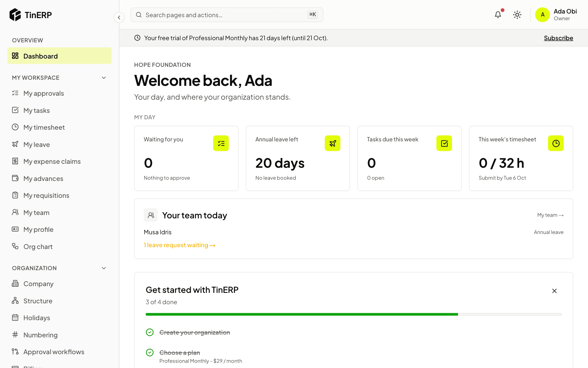Click the search magnifier icon
588x368 pixels.
tap(139, 15)
